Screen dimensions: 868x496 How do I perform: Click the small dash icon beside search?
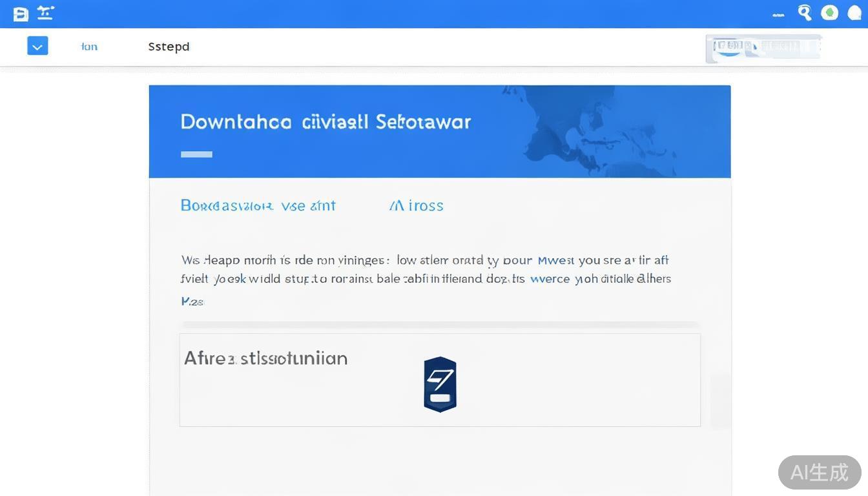pos(778,14)
